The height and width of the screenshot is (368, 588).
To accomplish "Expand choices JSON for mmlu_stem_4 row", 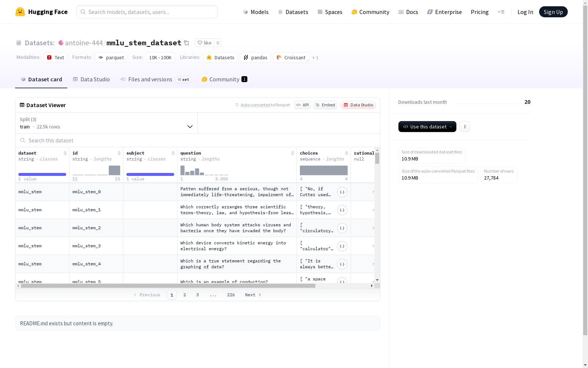I will 342,264.
